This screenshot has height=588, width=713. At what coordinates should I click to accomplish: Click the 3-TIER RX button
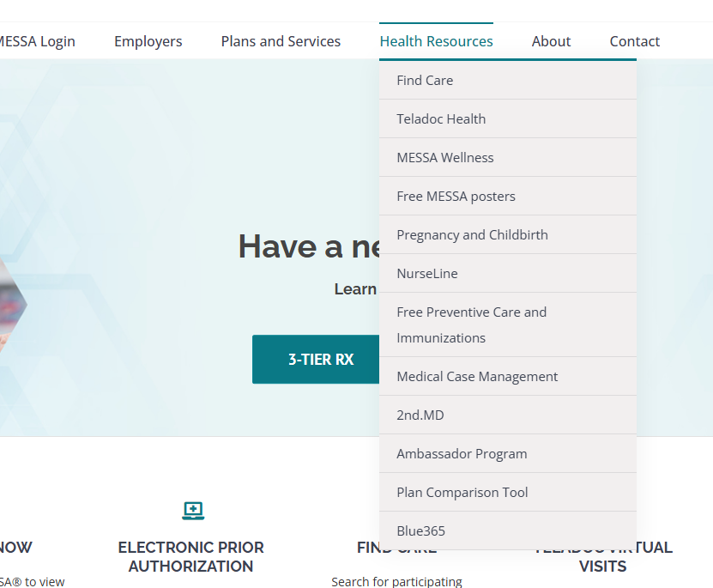(320, 360)
